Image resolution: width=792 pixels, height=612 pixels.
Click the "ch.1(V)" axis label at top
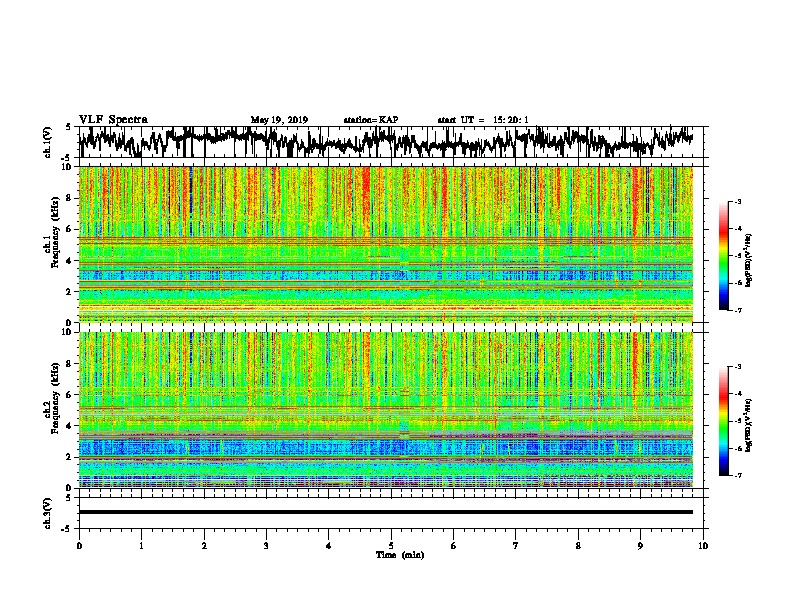[48, 142]
